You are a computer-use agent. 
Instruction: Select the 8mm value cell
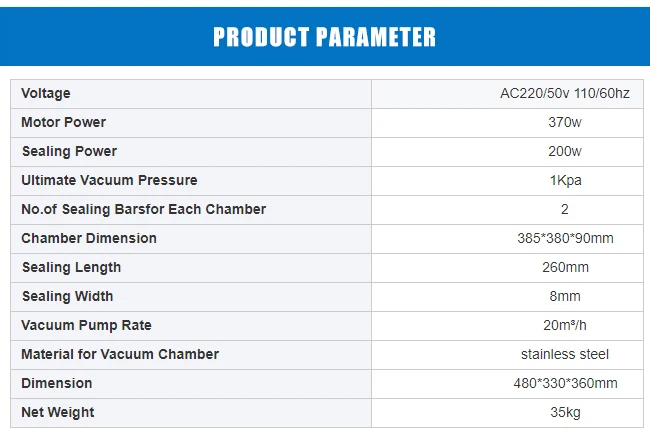(565, 296)
